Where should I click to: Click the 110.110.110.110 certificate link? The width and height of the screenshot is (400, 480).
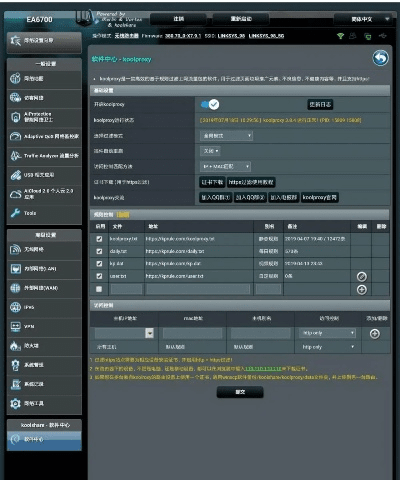[263, 369]
